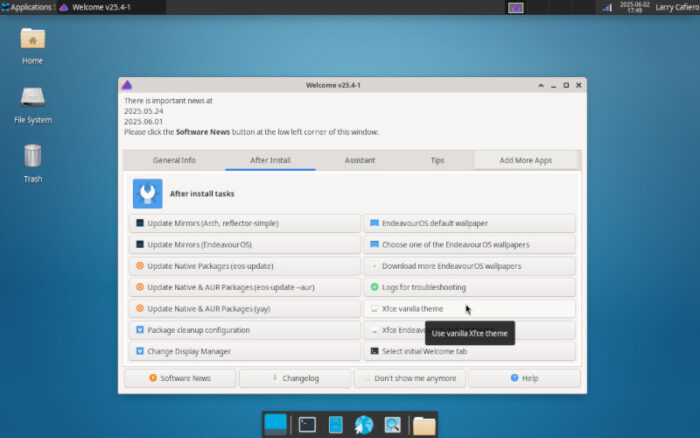
Task: Open Logs for troubleshooting
Action: 470,288
